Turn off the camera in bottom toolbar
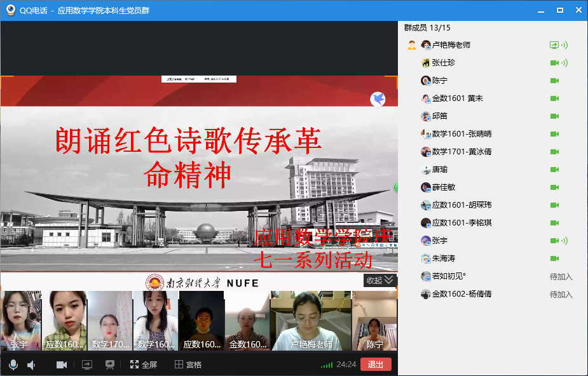This screenshot has width=588, height=376. 62,365
